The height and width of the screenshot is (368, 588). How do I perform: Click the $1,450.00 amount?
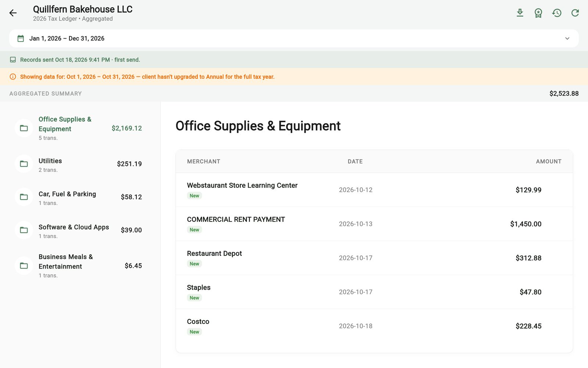tap(526, 224)
